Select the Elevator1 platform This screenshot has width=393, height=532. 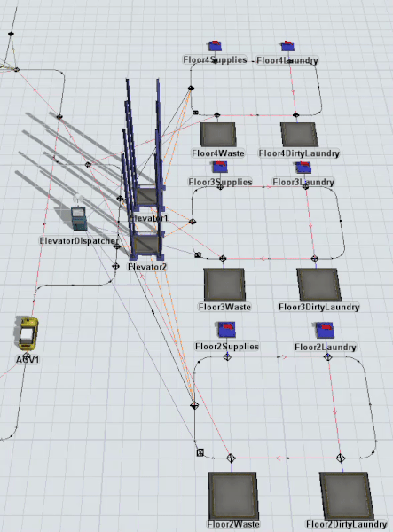[x=147, y=196]
